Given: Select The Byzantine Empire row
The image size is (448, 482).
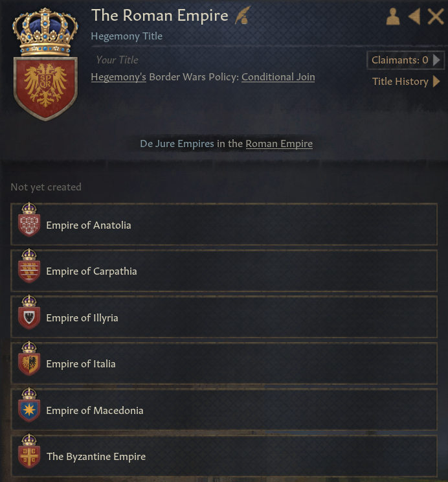Looking at the screenshot, I should click(224, 455).
